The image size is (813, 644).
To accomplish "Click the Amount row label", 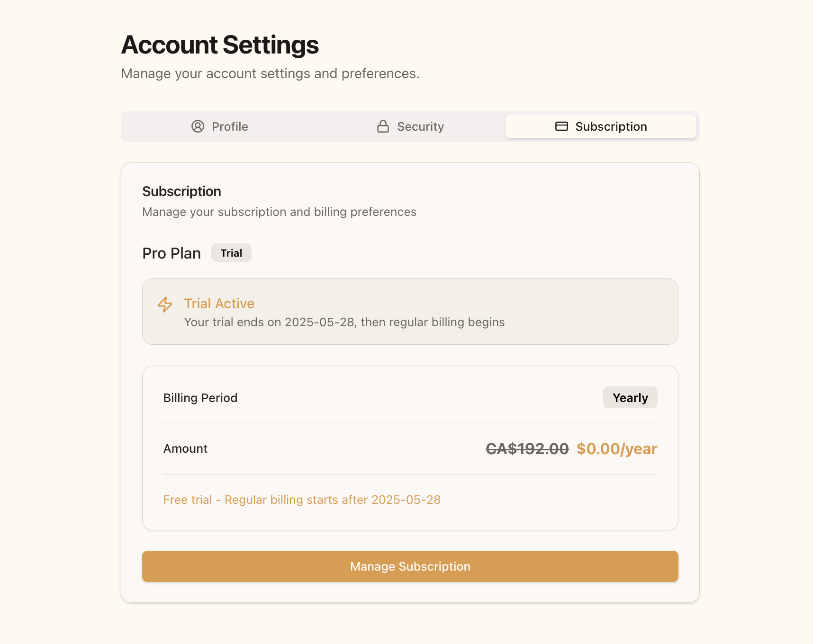I will click(185, 448).
